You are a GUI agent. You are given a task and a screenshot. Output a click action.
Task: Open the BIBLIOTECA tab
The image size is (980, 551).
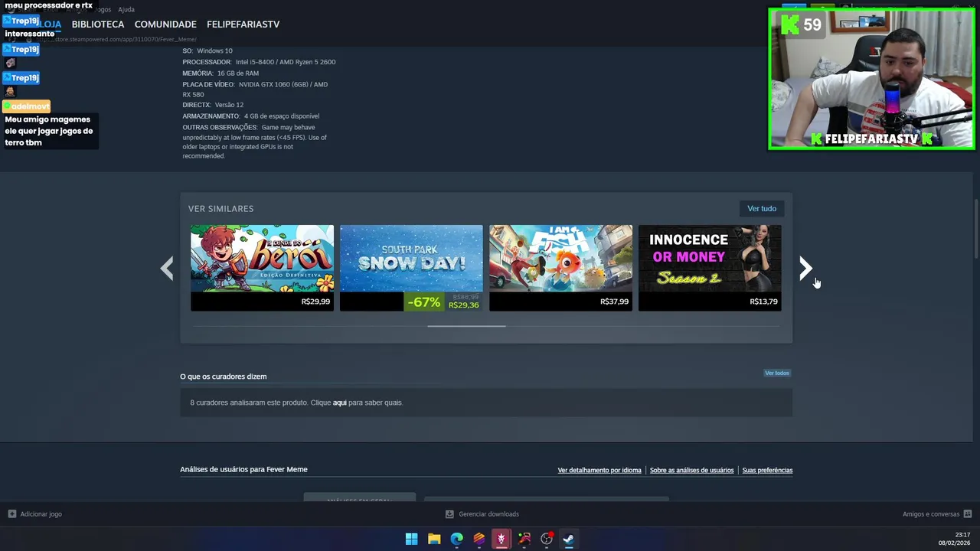coord(98,24)
